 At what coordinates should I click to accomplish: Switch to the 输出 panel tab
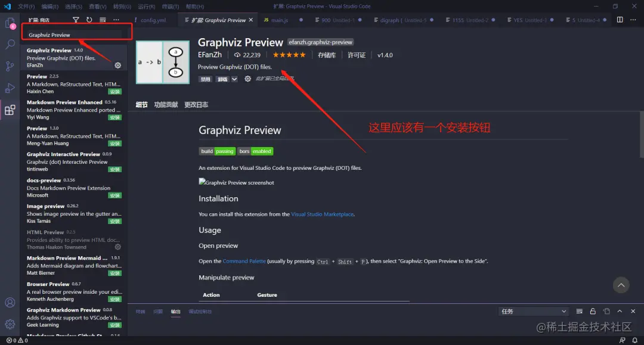[175, 312]
